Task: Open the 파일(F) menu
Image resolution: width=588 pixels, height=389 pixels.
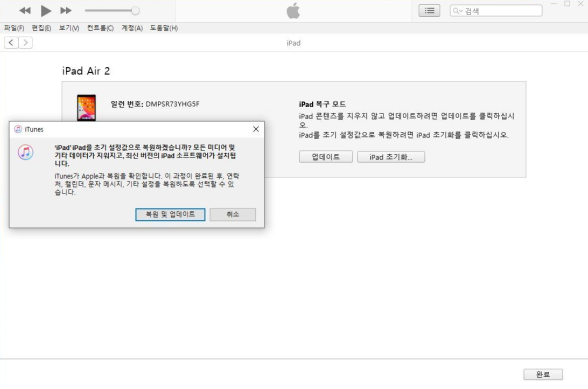Action: point(14,28)
